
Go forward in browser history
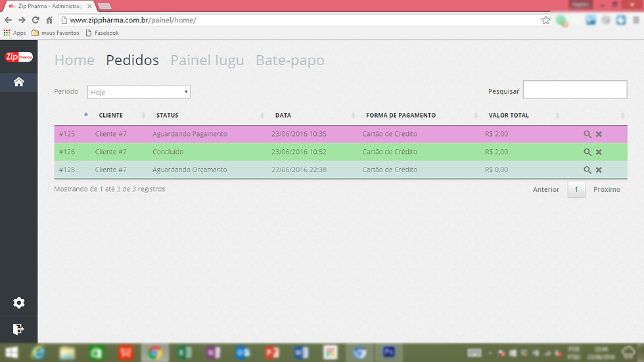(x=22, y=20)
